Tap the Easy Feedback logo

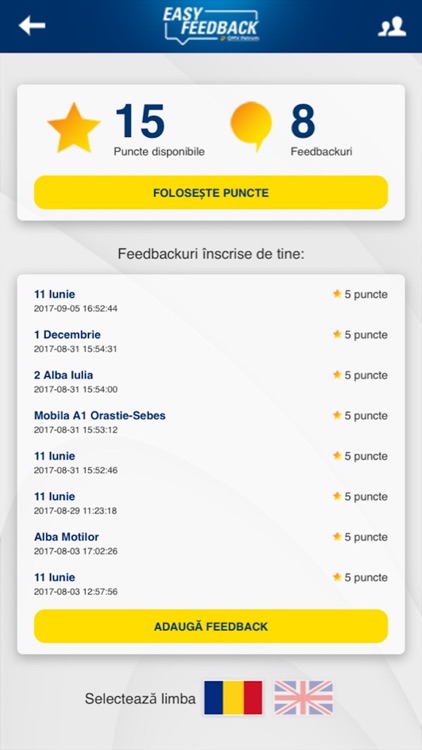(x=211, y=25)
